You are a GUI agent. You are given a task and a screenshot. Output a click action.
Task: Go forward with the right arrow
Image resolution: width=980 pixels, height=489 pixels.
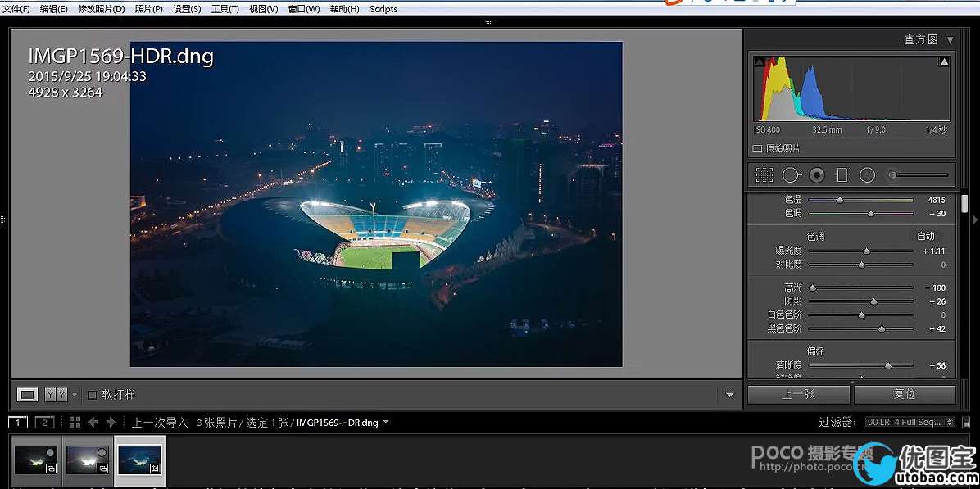coord(111,423)
